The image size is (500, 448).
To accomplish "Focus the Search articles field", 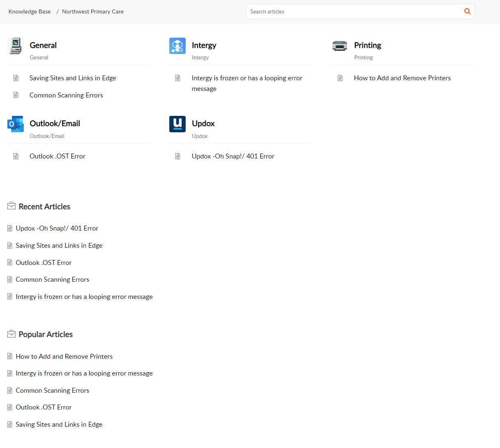I will [355, 11].
